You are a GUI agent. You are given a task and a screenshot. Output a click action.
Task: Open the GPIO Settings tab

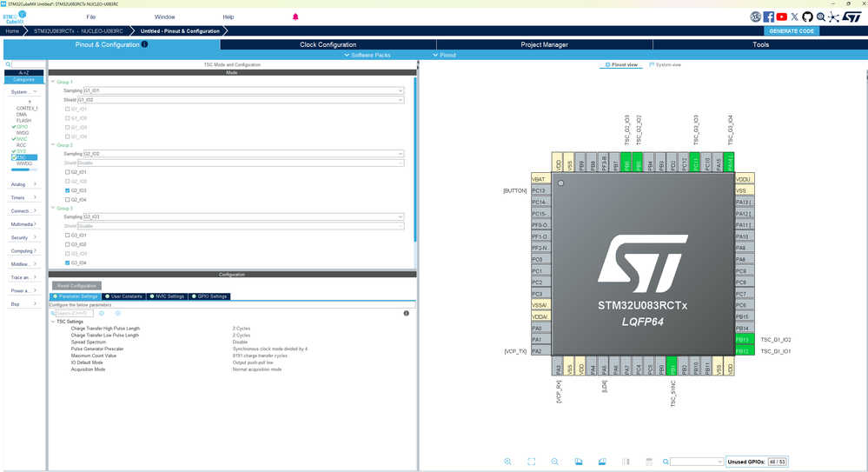coord(209,296)
